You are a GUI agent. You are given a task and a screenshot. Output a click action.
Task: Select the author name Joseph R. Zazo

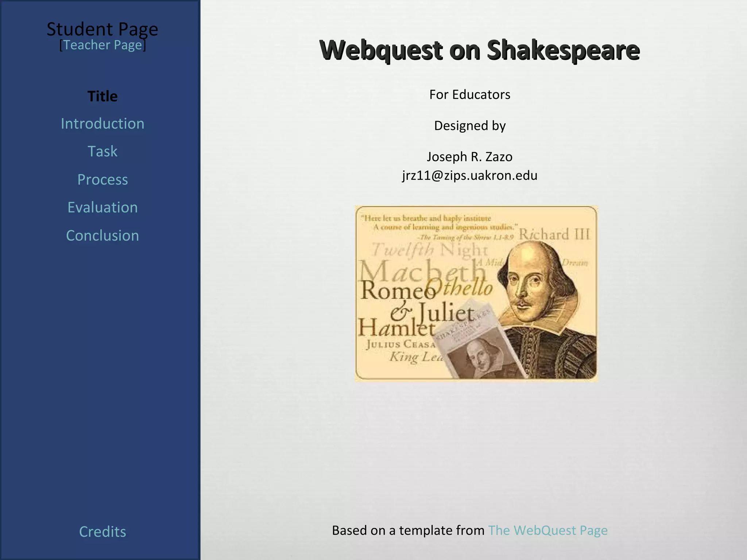click(470, 157)
